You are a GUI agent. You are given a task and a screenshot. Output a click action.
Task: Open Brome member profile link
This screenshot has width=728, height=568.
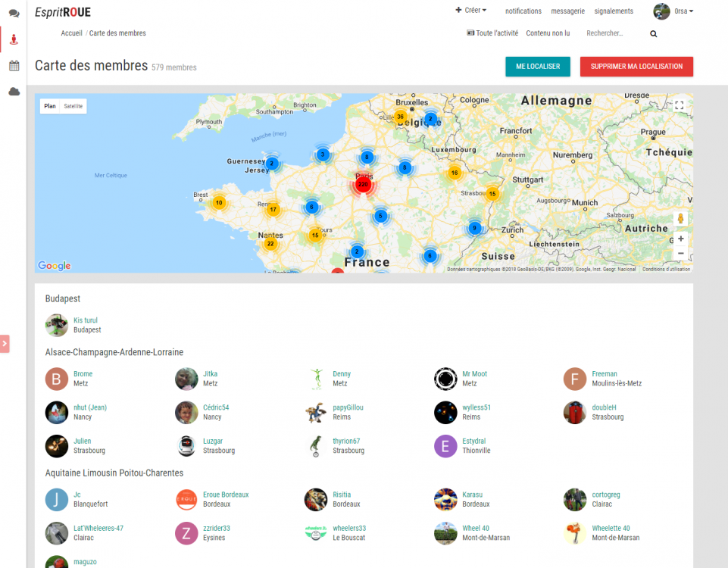[x=83, y=373]
